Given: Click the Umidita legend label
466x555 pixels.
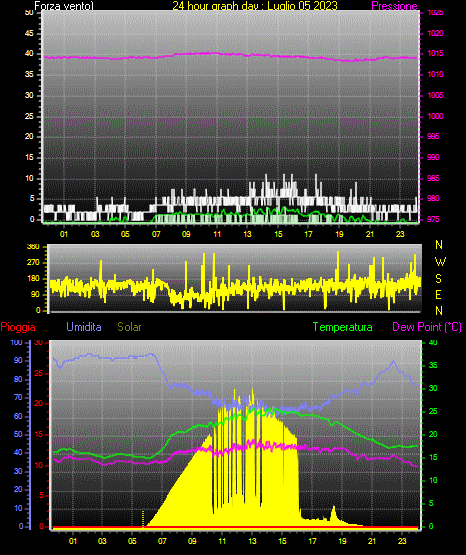Looking at the screenshot, I should [84, 327].
